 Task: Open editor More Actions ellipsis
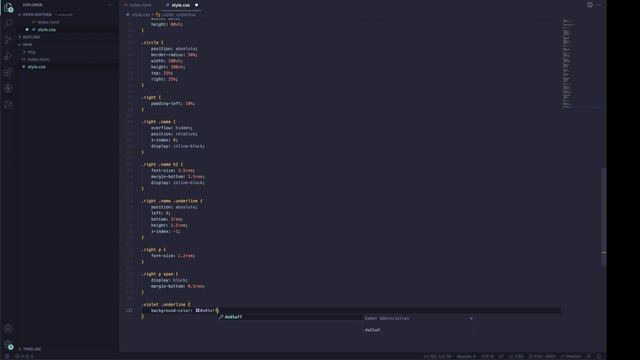[x=599, y=5]
